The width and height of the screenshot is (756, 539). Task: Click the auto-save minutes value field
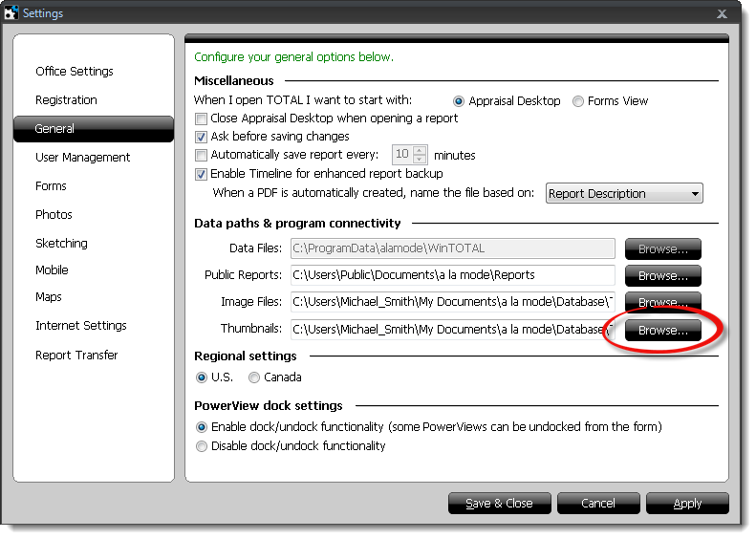[403, 154]
